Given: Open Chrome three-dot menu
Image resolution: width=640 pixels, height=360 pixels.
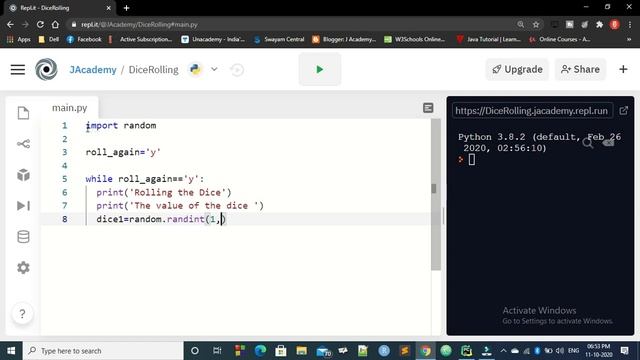Looking at the screenshot, I should [630, 24].
